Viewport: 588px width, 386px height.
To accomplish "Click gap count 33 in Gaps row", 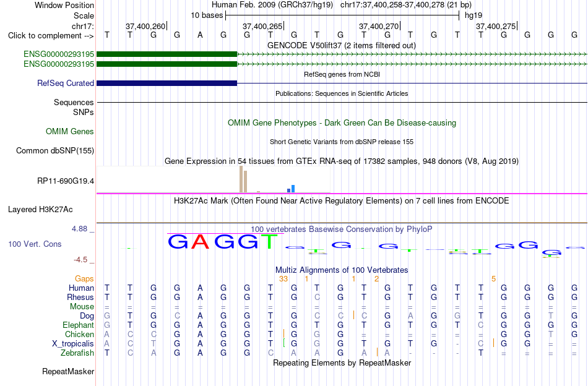I will (x=283, y=278).
